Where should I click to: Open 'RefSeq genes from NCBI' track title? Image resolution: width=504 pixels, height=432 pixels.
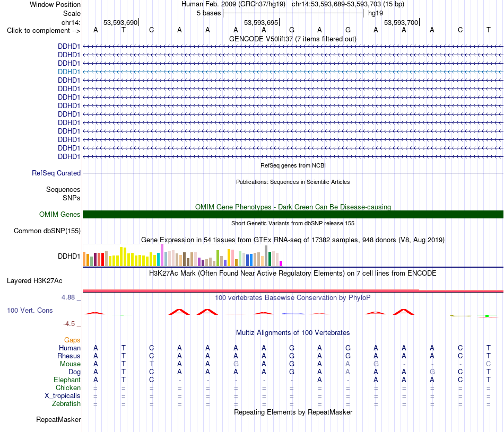293,165
